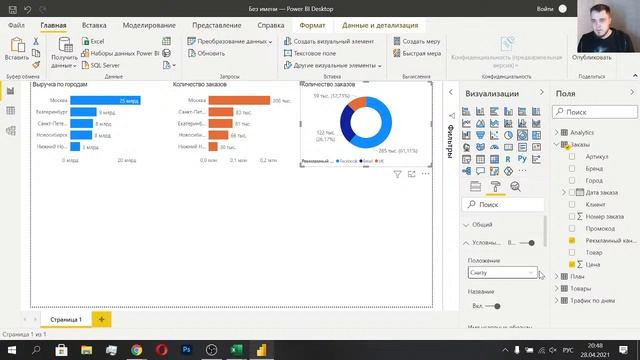Select the gauge visualization icon
The height and width of the screenshot is (360, 640).
494,147
